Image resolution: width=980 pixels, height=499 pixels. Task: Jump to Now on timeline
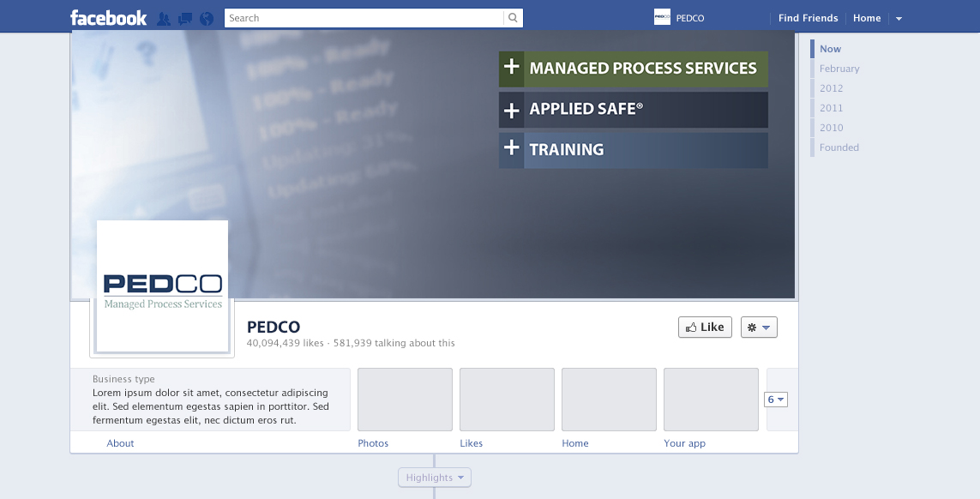[830, 49]
